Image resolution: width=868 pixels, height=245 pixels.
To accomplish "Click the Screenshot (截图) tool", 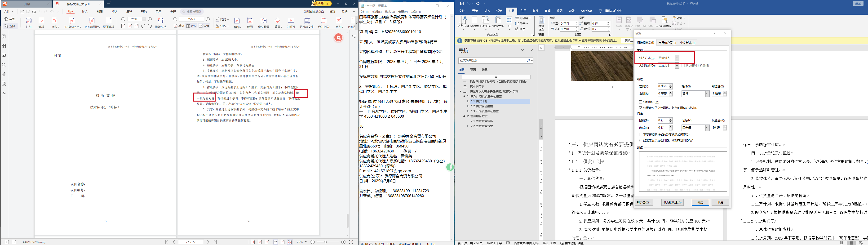I will (x=250, y=22).
